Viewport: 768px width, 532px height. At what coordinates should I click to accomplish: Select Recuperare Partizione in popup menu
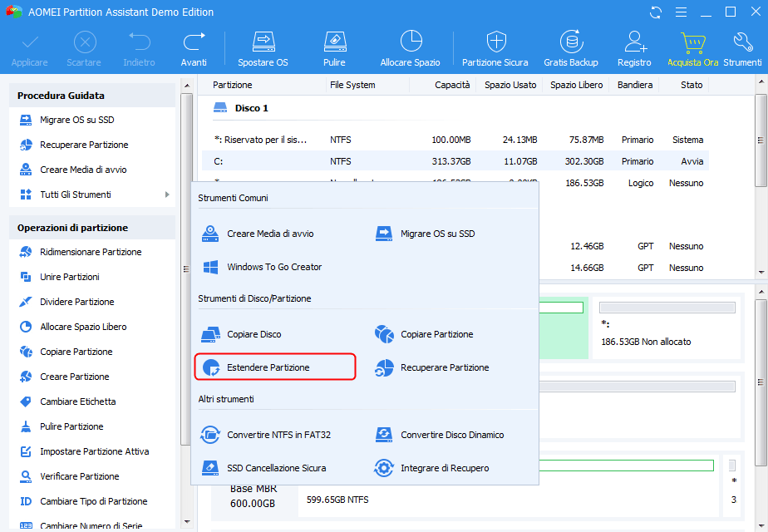click(432, 368)
